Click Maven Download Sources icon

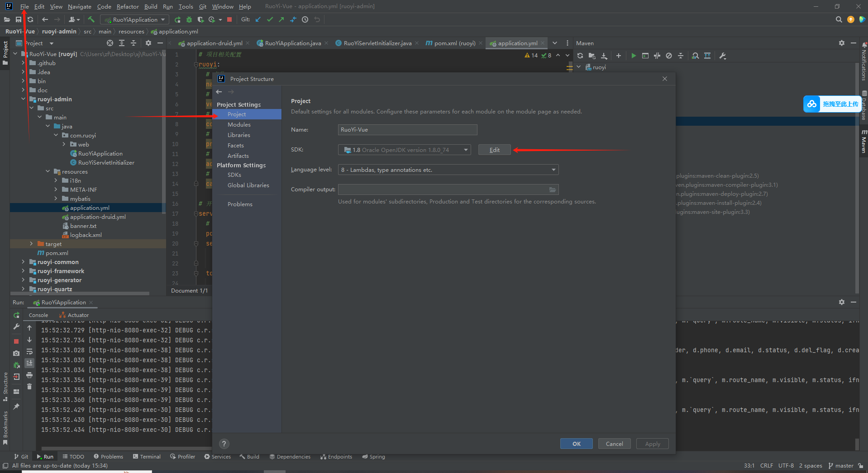[x=604, y=56]
